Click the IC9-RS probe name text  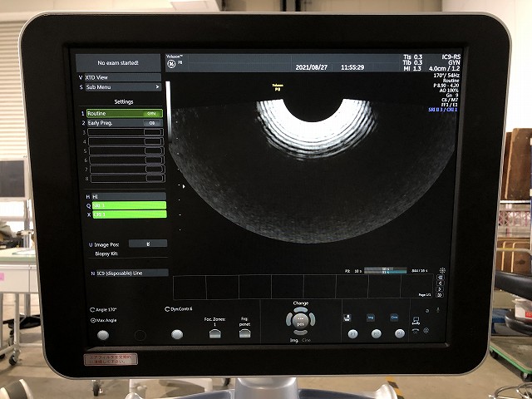451,57
